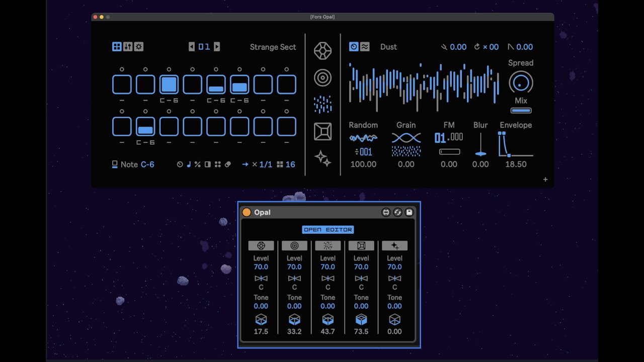This screenshot has height=362, width=644.
Task: Select the concentric circles track icon in the editor
Action: tap(323, 78)
